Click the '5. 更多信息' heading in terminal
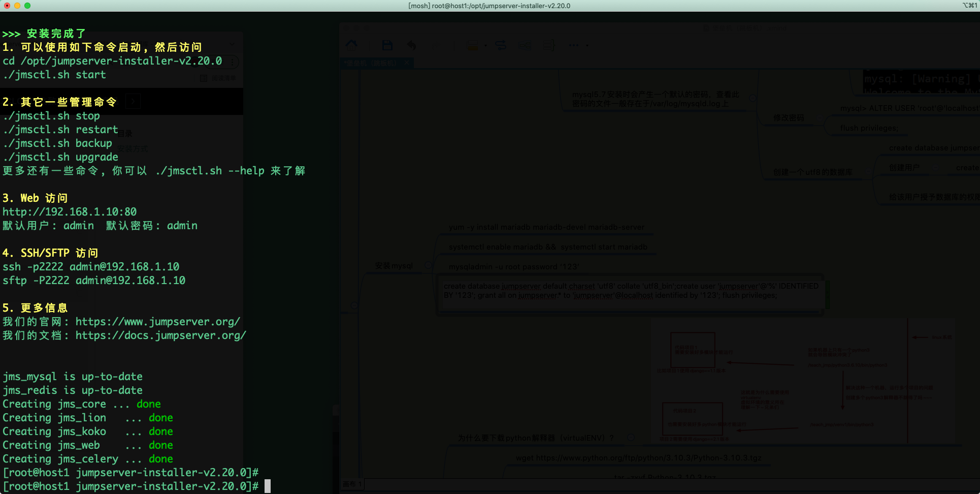Screen dimensions: 980x494 (x=35, y=308)
